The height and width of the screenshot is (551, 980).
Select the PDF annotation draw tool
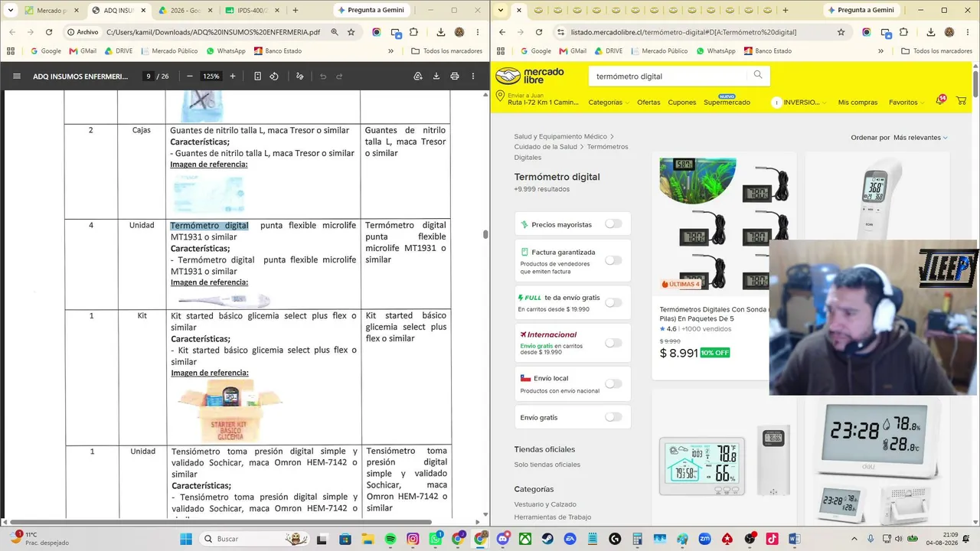[299, 77]
